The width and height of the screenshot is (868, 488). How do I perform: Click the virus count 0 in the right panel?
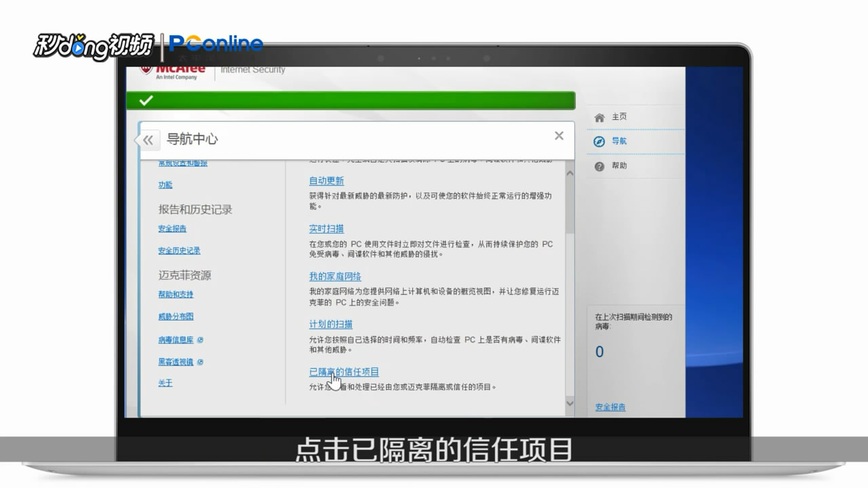[599, 352]
